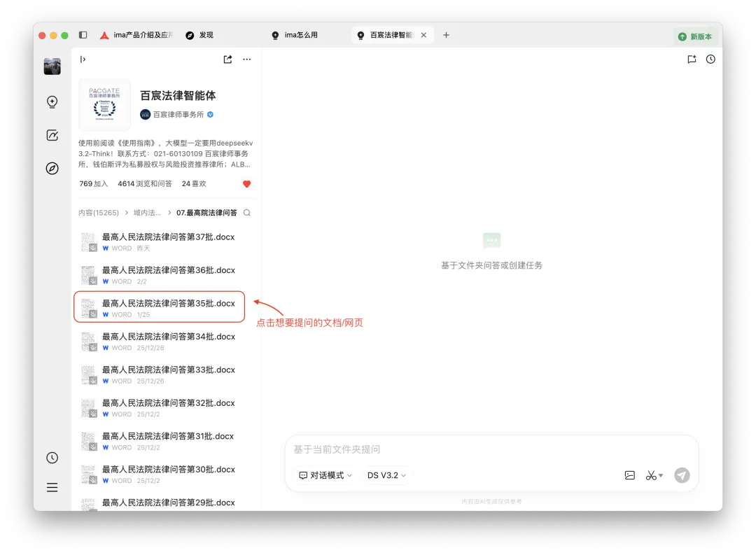Click the 新版本 update button

coord(695,36)
